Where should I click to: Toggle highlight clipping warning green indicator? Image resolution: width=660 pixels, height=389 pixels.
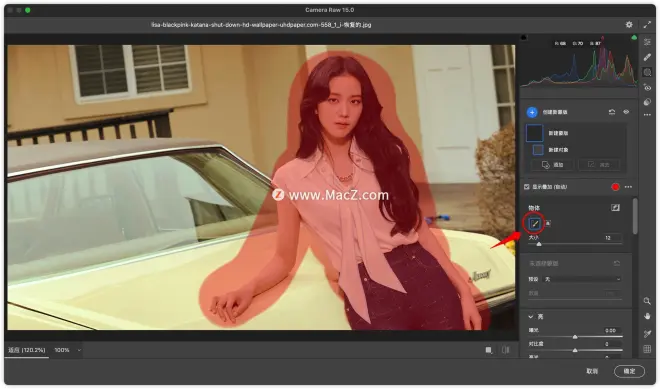click(x=634, y=37)
